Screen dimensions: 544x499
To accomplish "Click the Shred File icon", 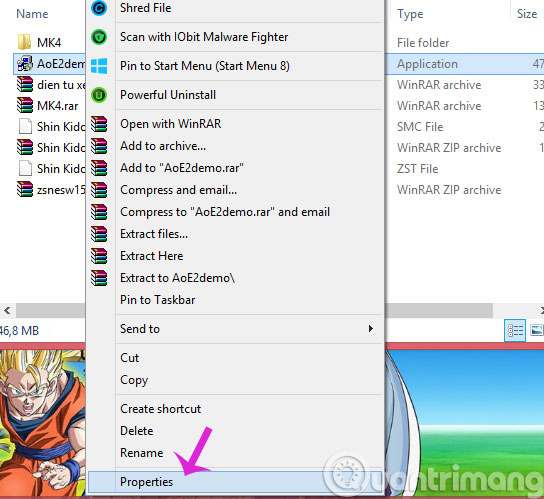I will tap(99, 7).
